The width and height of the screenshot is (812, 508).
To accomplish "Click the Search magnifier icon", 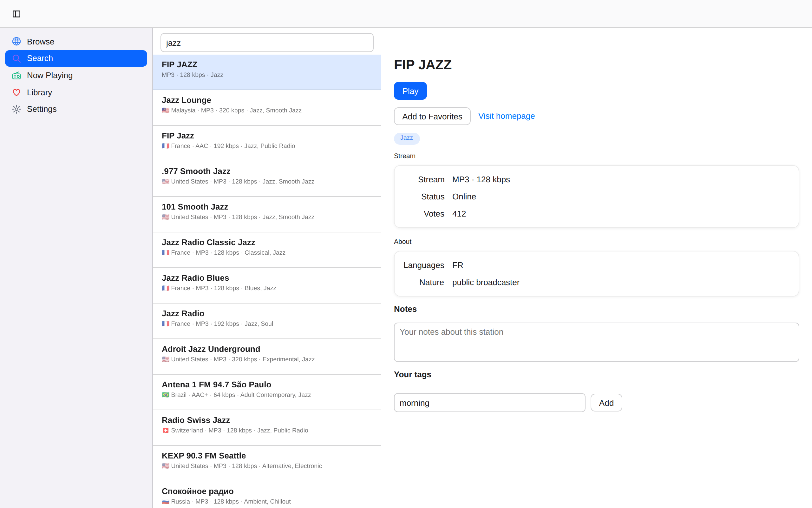I will (x=16, y=58).
